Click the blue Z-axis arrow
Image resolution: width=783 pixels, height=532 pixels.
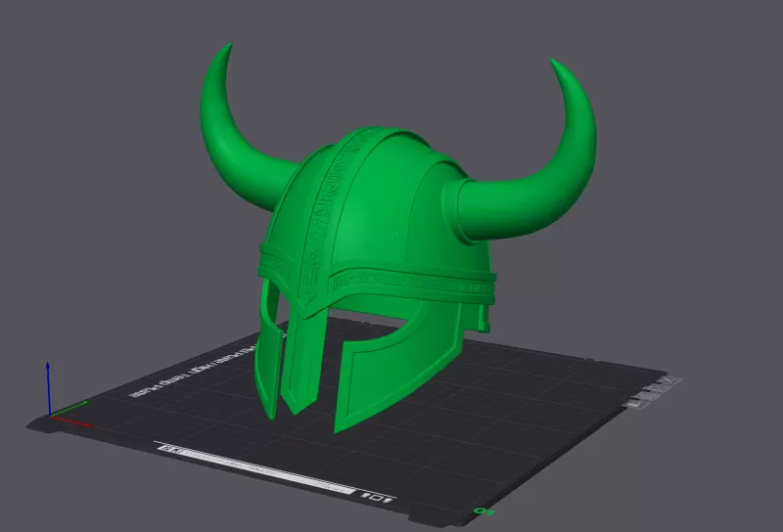click(48, 381)
